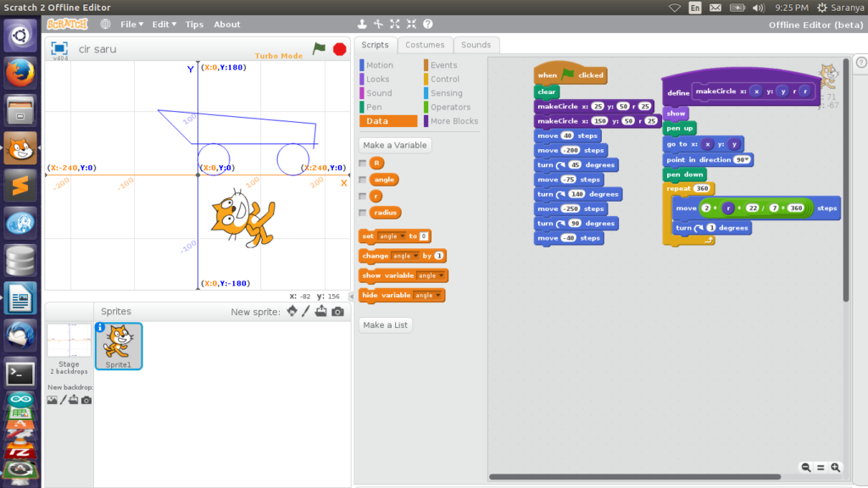Click the Make a Variable button
This screenshot has height=488, width=868.
tap(393, 145)
